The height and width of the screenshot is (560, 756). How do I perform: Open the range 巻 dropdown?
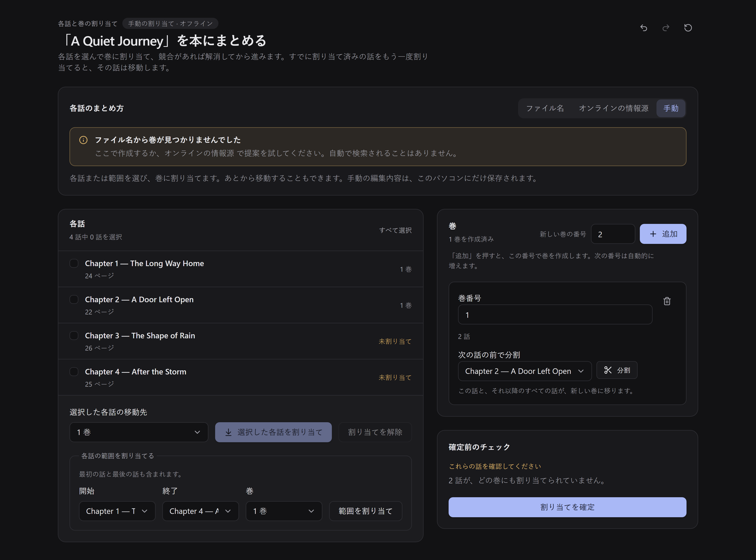pyautogui.click(x=284, y=511)
